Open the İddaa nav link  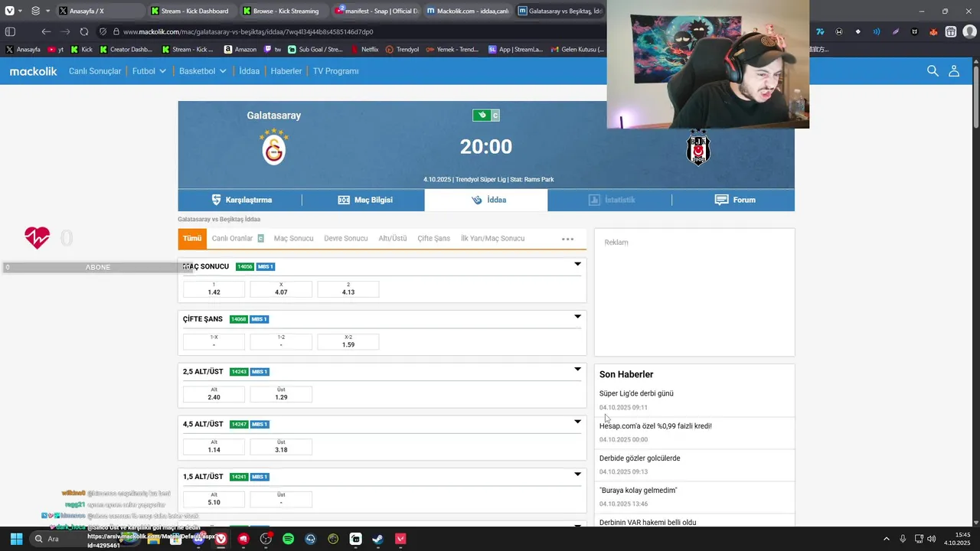click(x=249, y=71)
